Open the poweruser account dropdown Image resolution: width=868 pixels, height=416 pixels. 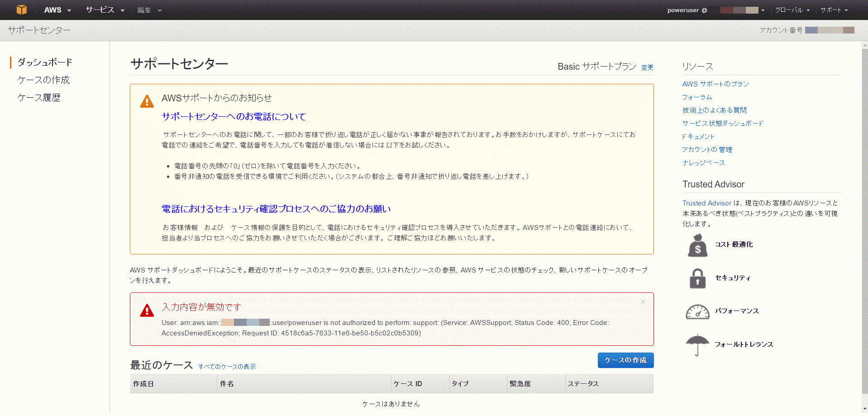[715, 10]
